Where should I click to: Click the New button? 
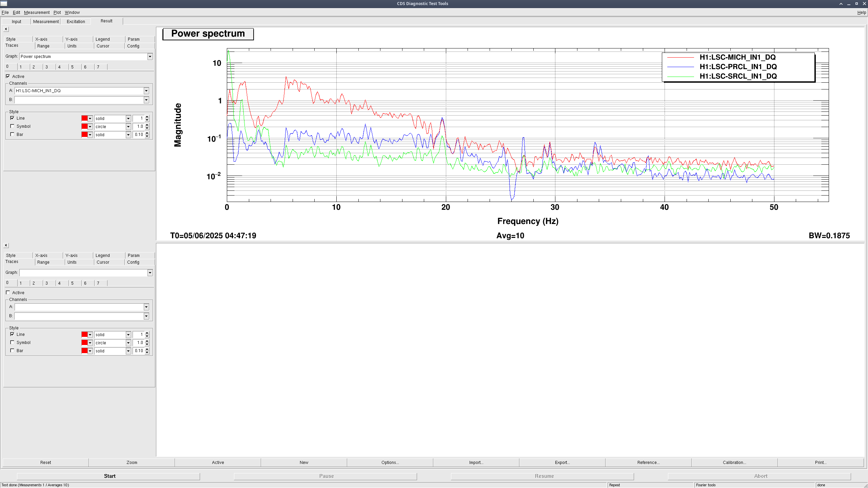coord(304,463)
